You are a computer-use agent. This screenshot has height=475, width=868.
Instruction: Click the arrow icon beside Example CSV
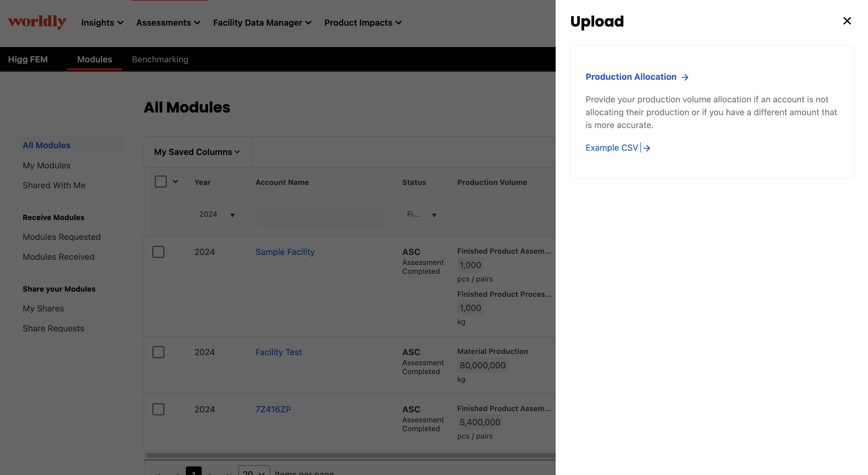(647, 148)
